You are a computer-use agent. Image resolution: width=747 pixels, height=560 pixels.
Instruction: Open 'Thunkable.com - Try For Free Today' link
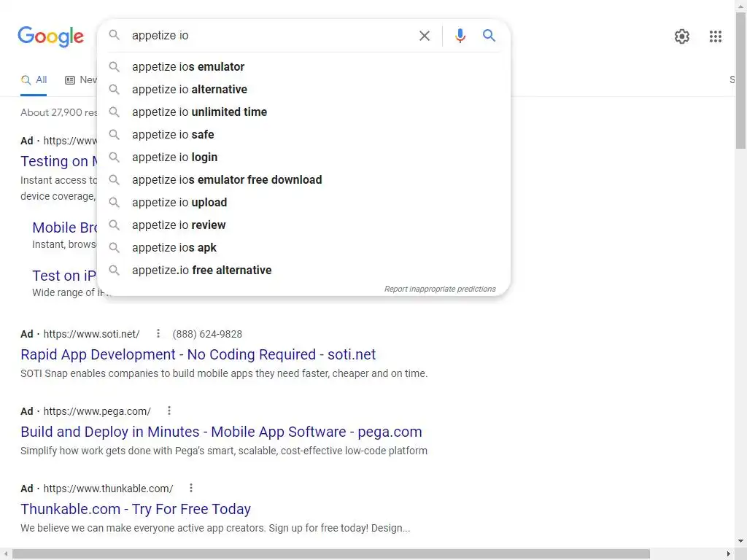pyautogui.click(x=136, y=510)
